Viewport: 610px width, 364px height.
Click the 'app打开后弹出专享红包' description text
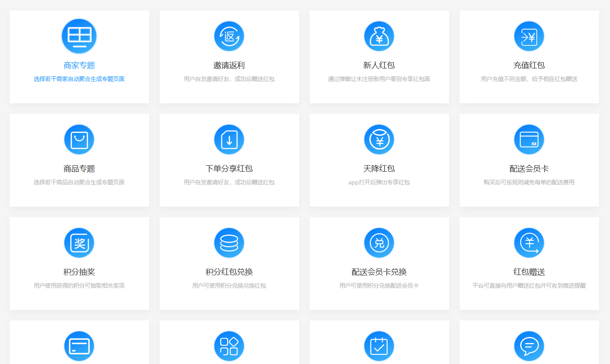pos(379,182)
